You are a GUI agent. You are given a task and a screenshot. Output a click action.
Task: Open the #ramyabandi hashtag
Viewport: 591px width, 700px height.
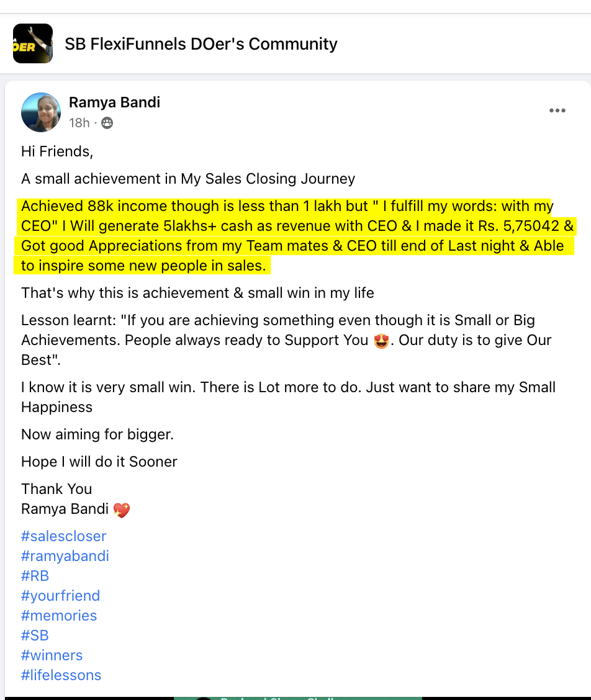click(x=65, y=556)
